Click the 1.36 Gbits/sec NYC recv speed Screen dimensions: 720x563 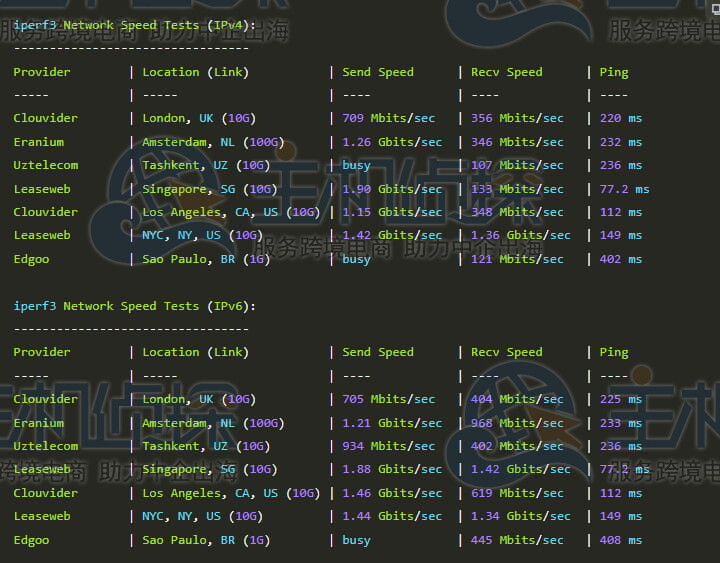click(x=520, y=235)
